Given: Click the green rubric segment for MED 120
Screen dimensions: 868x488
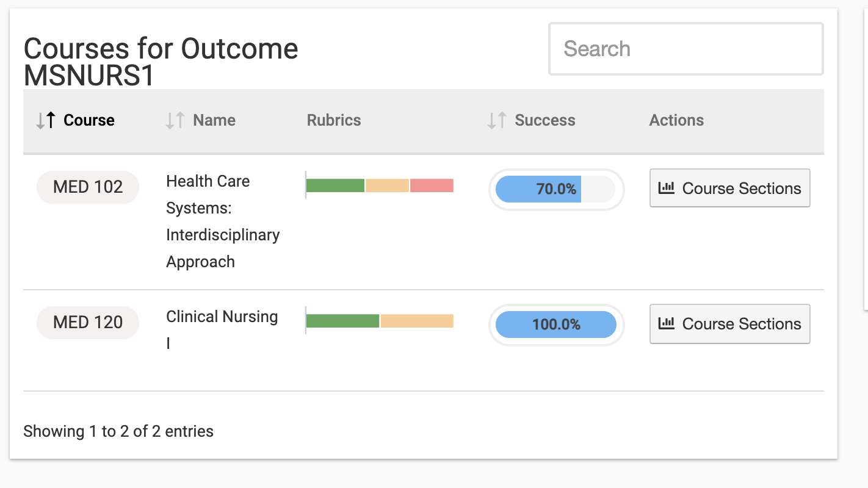Looking at the screenshot, I should 342,321.
